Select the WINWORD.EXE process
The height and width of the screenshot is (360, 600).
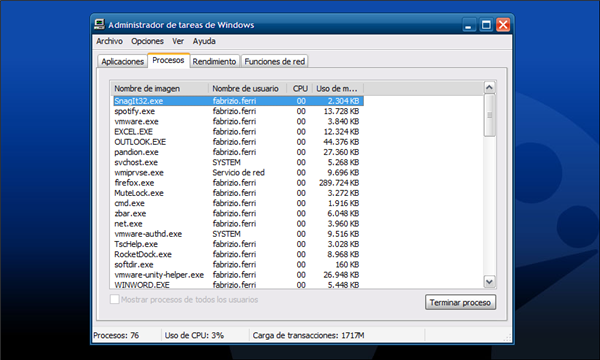pyautogui.click(x=238, y=285)
